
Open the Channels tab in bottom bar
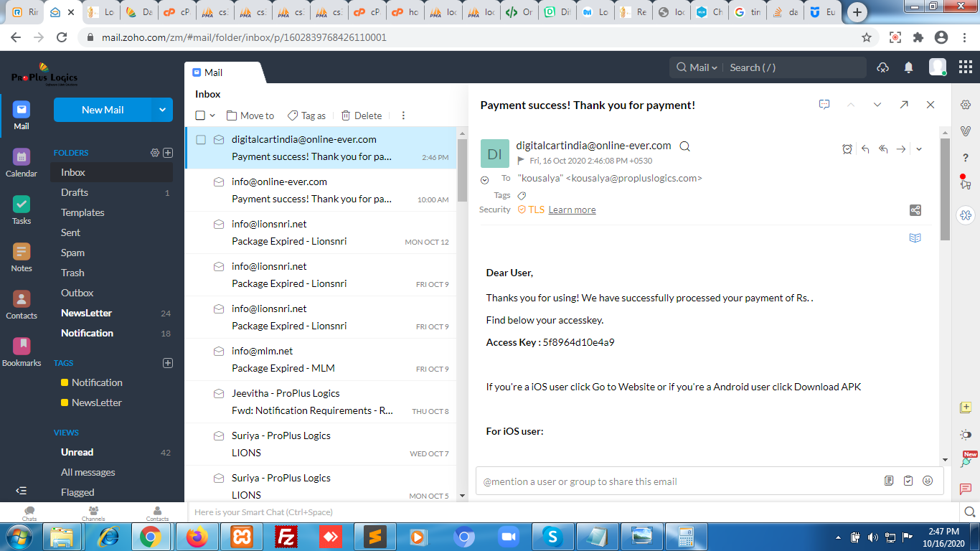point(93,513)
